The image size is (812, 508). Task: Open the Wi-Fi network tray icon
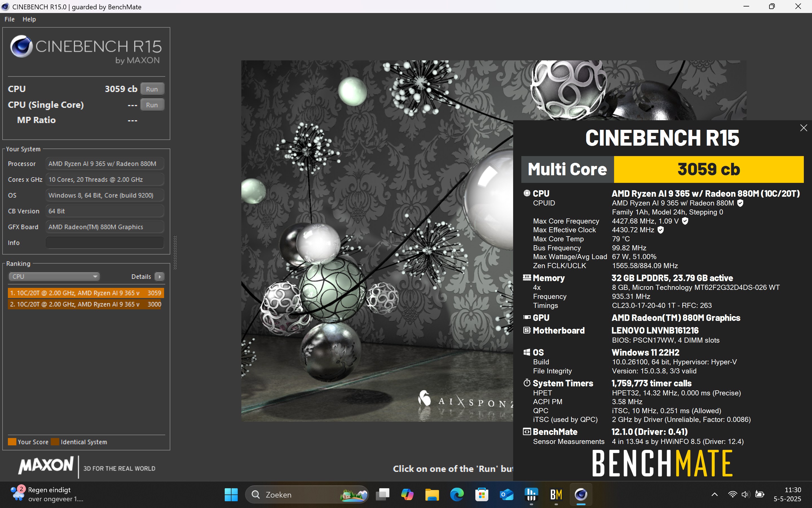click(x=733, y=494)
